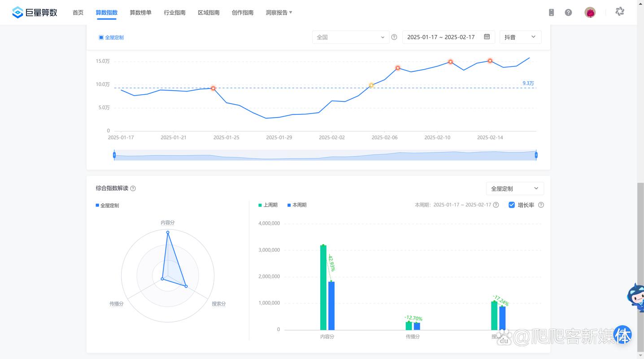Click the blue mascot assistant icon

coord(636,297)
